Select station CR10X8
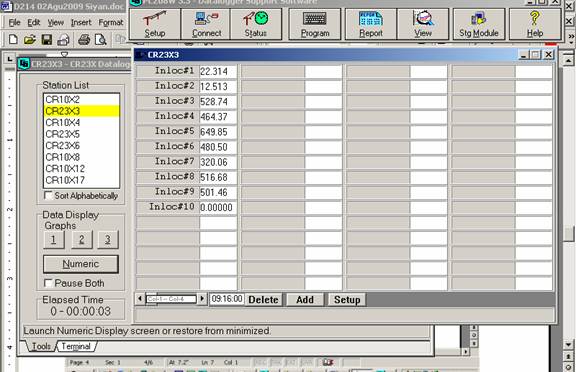Screen dimensions: 576x372 click(x=81, y=157)
